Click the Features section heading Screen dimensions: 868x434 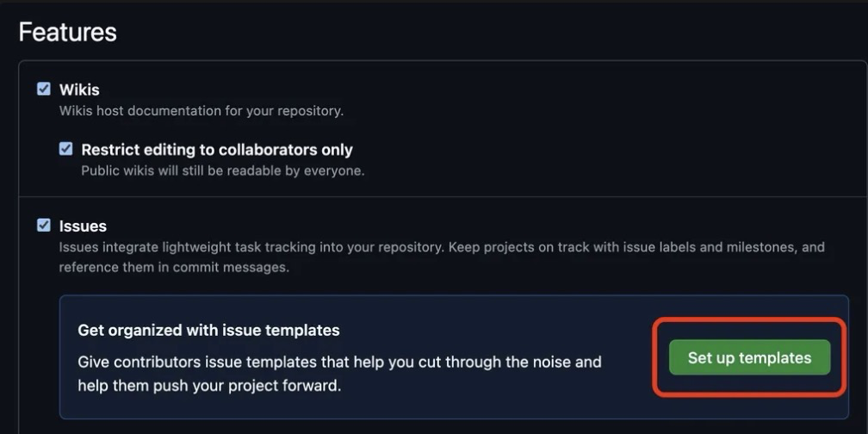pyautogui.click(x=67, y=32)
